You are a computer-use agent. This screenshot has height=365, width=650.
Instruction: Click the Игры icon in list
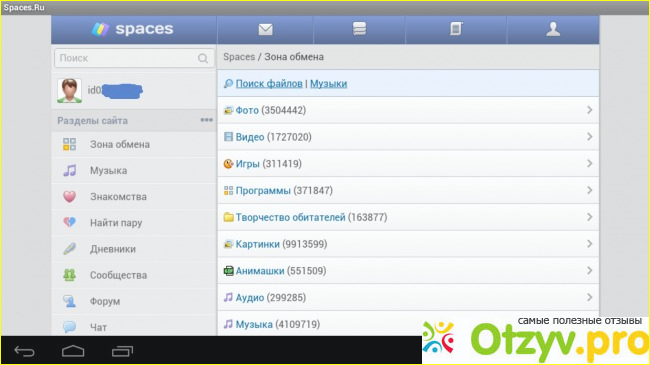[x=228, y=164]
